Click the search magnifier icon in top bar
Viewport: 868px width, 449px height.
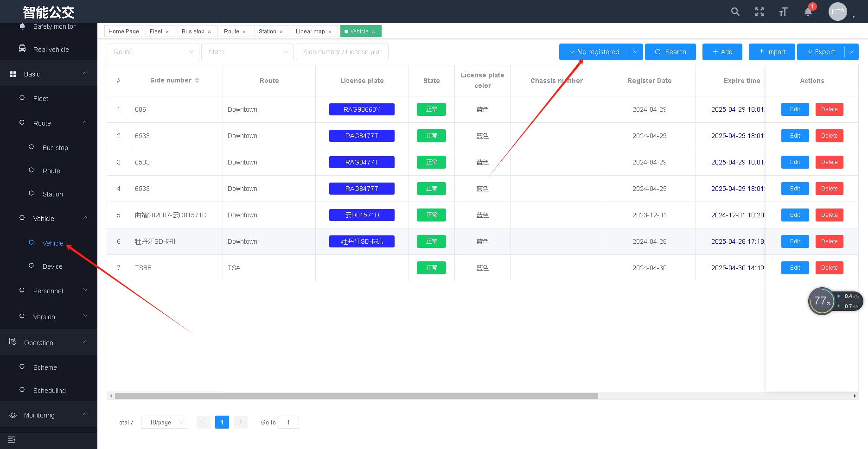click(x=735, y=12)
